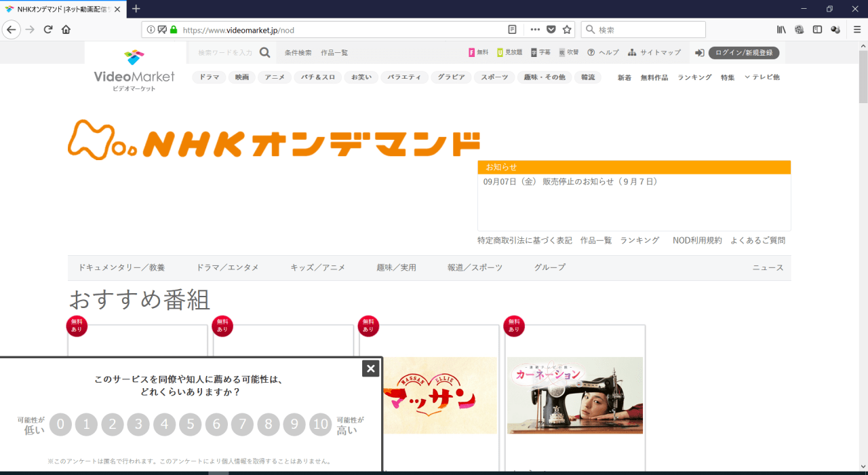This screenshot has height=475, width=868.
Task: Open the ドラマ/エンタメ category menu
Action: [227, 267]
